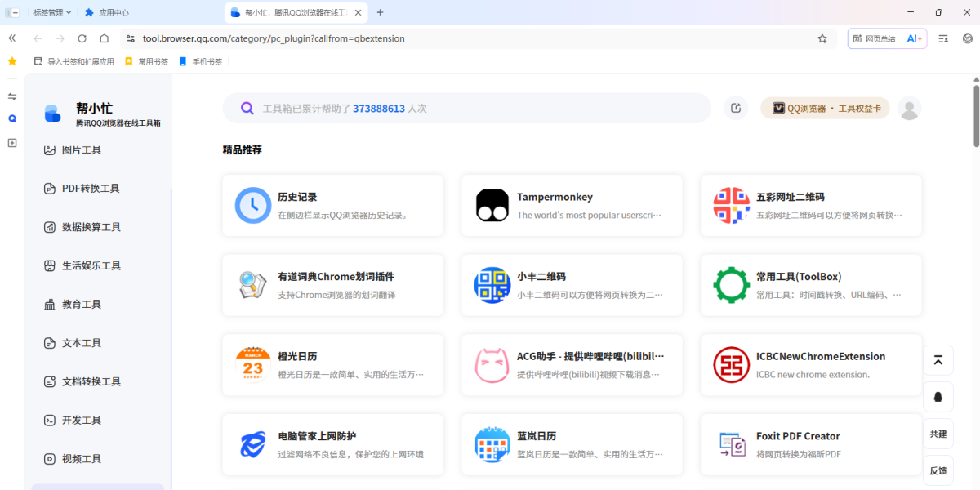Open the ICBCNewChromeExtension red logo icon

point(732,365)
